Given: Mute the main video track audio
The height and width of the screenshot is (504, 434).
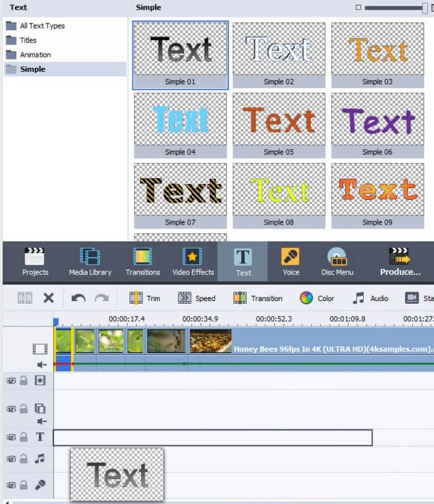Looking at the screenshot, I should pyautogui.click(x=42, y=365).
